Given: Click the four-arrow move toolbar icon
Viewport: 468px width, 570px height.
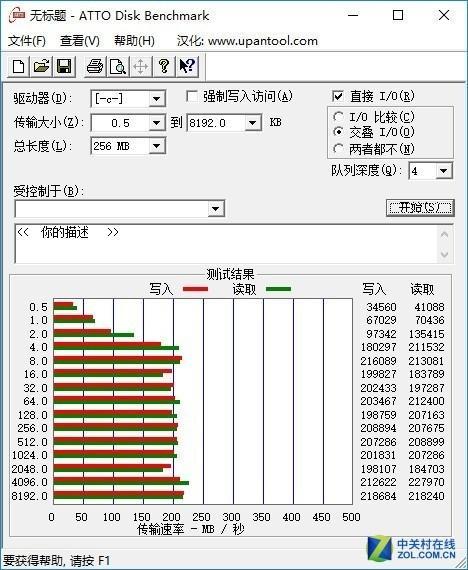Looking at the screenshot, I should (x=140, y=67).
